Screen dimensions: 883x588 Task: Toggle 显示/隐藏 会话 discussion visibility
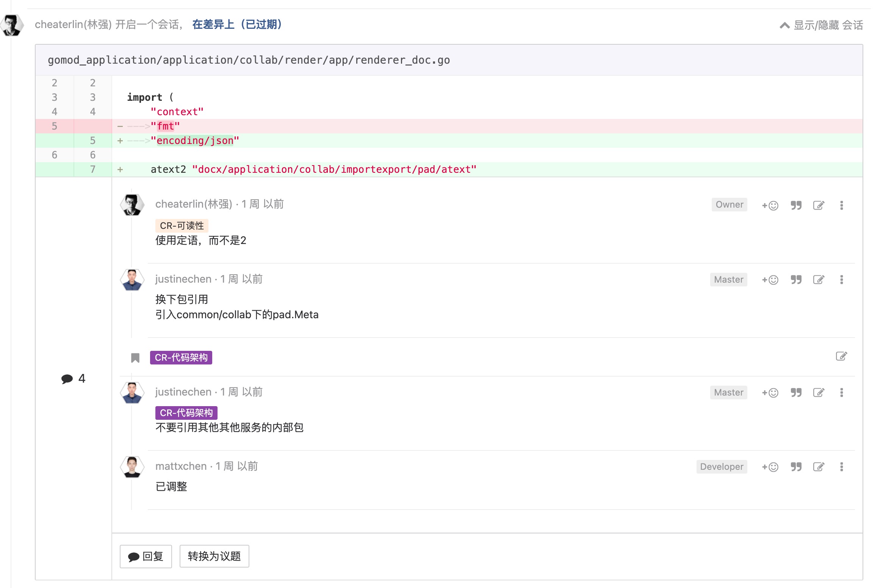821,25
